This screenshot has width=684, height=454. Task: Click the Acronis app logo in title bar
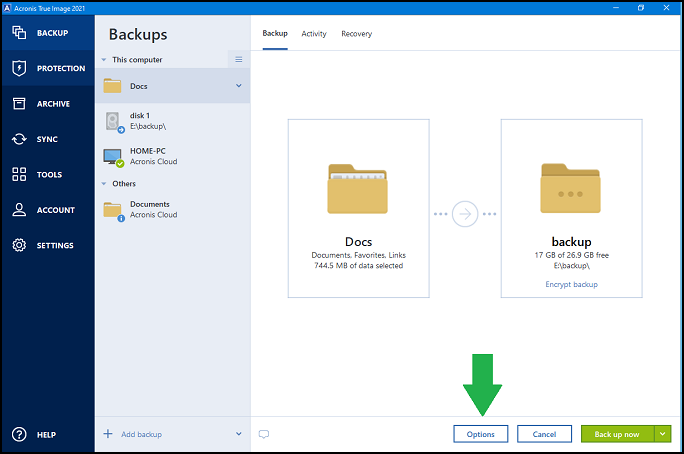(x=7, y=8)
